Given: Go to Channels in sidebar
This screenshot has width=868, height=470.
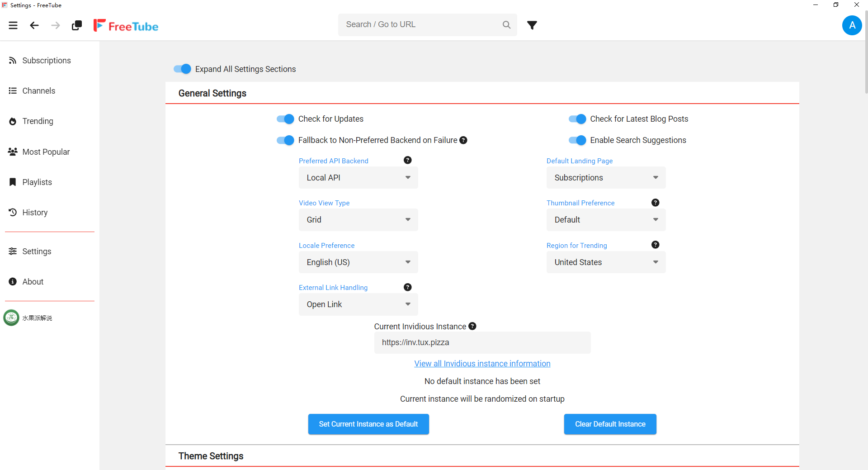Looking at the screenshot, I should coord(39,91).
